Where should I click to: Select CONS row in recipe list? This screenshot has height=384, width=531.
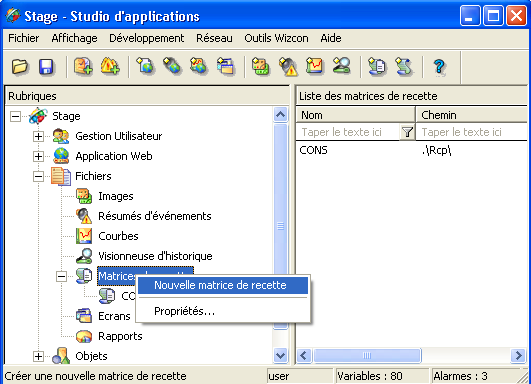pyautogui.click(x=313, y=150)
